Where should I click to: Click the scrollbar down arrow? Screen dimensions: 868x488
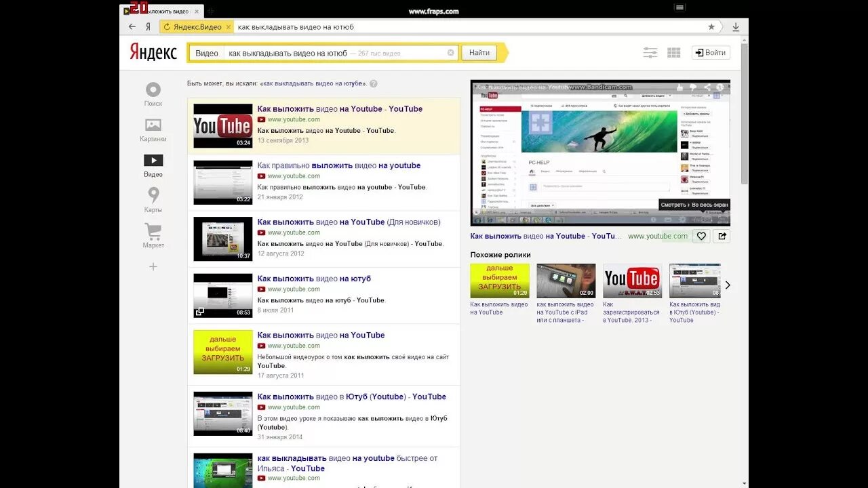744,483
